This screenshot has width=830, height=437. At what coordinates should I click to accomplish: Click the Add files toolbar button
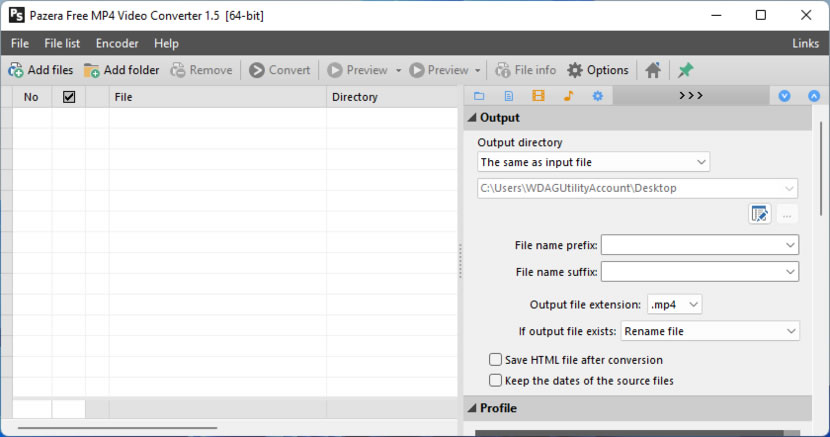tap(41, 70)
